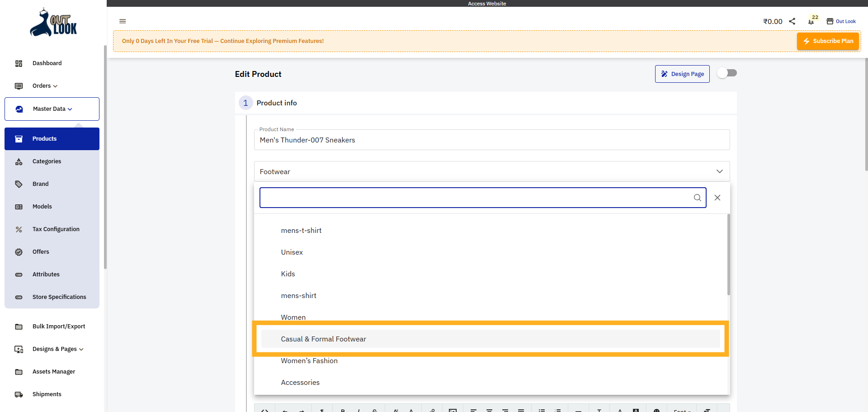Click the category list scrollbar
Image resolution: width=868 pixels, height=412 pixels.
728,256
